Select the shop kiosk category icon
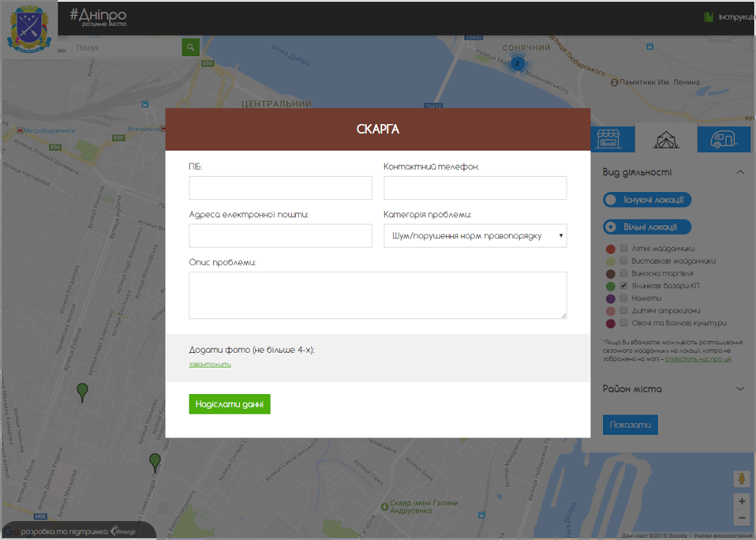This screenshot has height=540, width=756. click(608, 140)
